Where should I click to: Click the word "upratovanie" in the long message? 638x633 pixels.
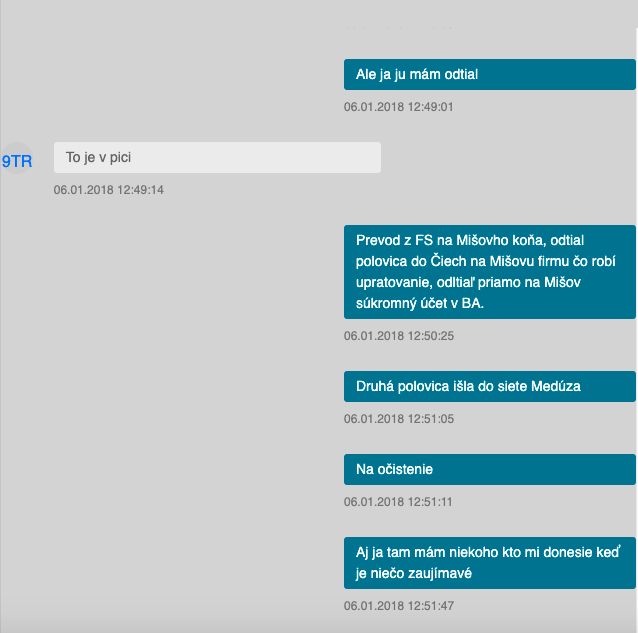390,282
